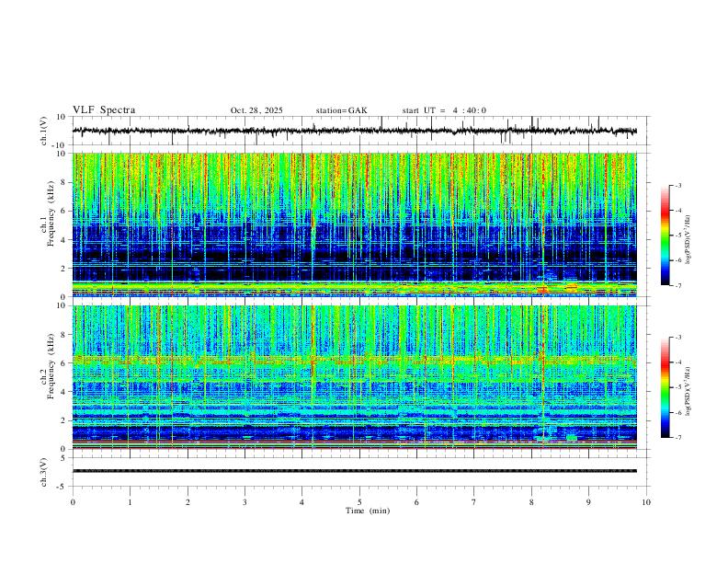Click the '10' tick label on time axis
Viewport: 728px width, 563px height.
[646, 502]
